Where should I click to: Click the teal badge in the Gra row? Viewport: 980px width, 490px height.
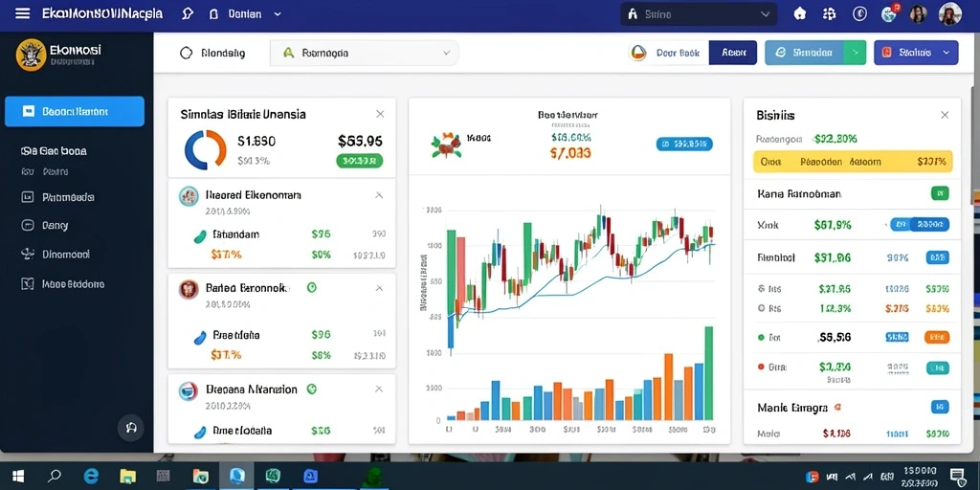[938, 367]
